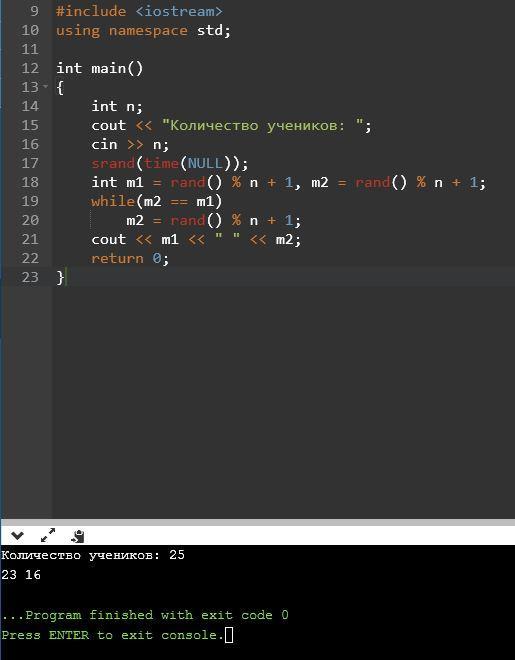
Task: Click line number 18 in the gutter
Action: click(30, 182)
